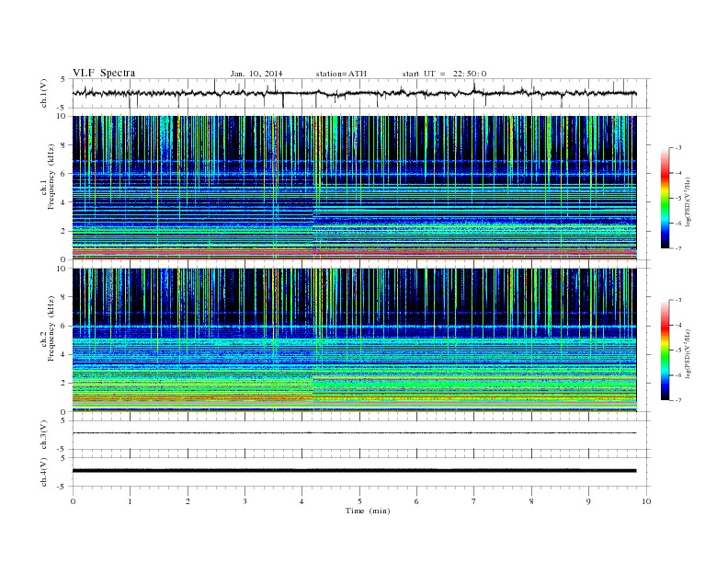Select the log(PSD) label beside ch.2 colorbar
Image resolution: width=728 pixels, height=563 pixels.
coord(688,353)
